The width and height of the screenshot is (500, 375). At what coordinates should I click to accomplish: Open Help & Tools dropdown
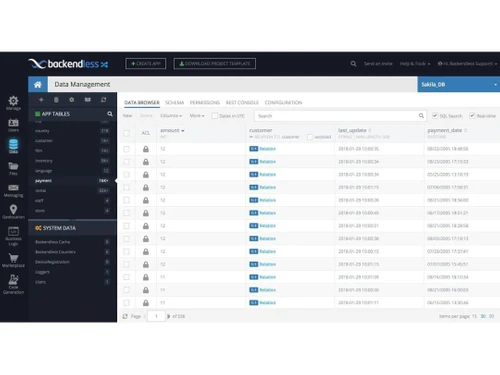click(x=415, y=64)
